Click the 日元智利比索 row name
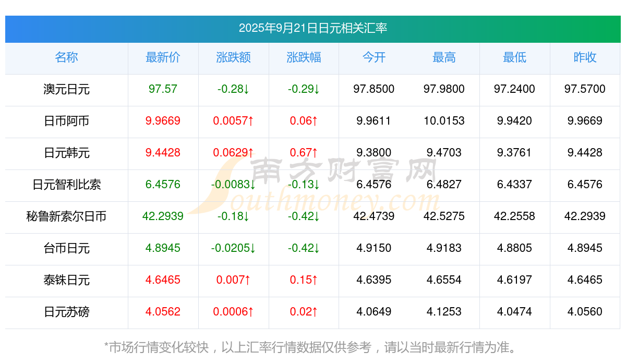The image size is (626, 364). coord(67,185)
